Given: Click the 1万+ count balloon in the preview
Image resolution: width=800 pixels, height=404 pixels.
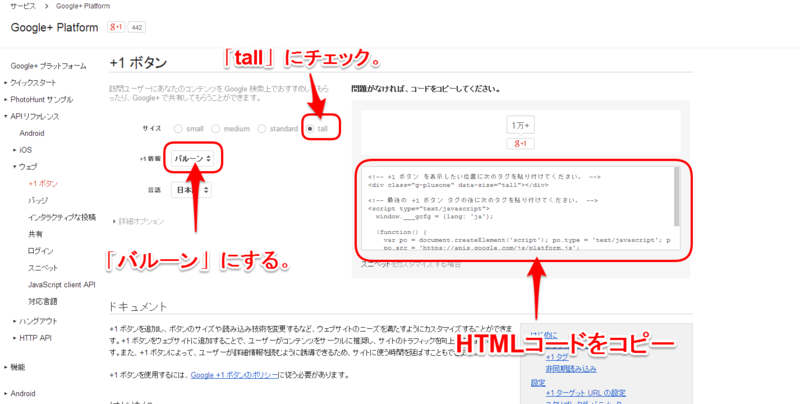Looking at the screenshot, I should click(520, 125).
